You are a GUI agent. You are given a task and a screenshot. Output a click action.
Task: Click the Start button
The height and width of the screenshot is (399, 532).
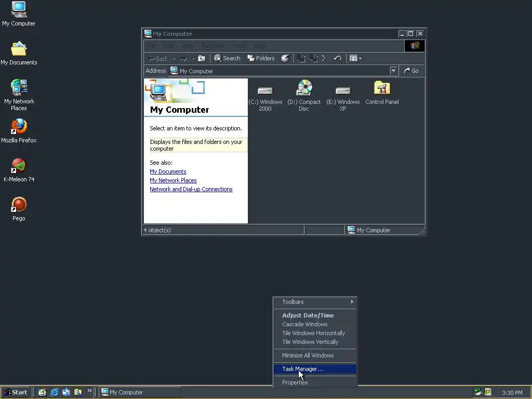(x=16, y=392)
